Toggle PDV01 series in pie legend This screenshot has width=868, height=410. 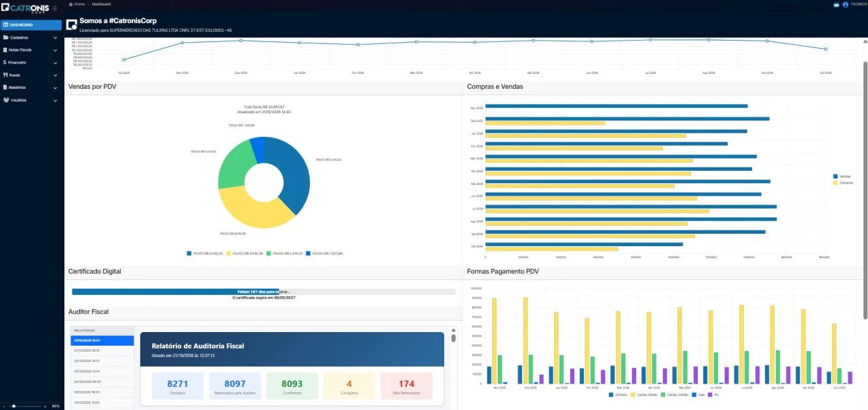206,253
